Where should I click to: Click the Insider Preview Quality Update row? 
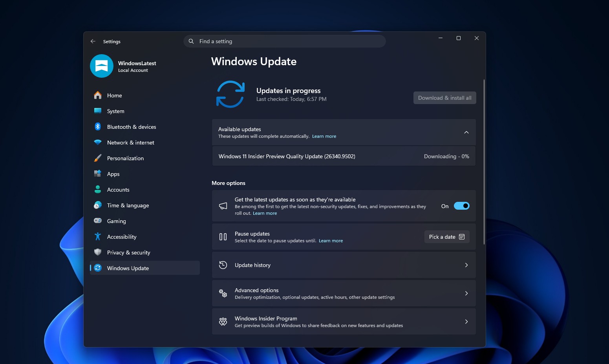pyautogui.click(x=344, y=156)
